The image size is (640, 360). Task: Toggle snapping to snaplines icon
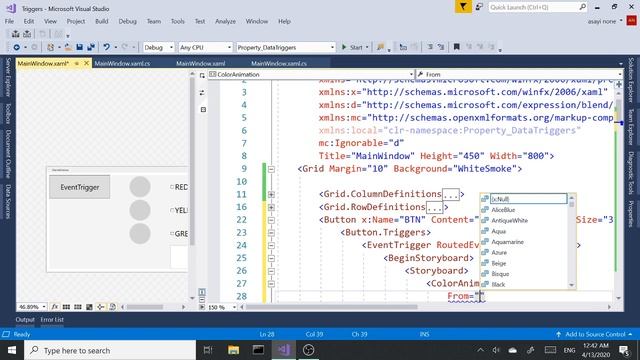click(100, 307)
